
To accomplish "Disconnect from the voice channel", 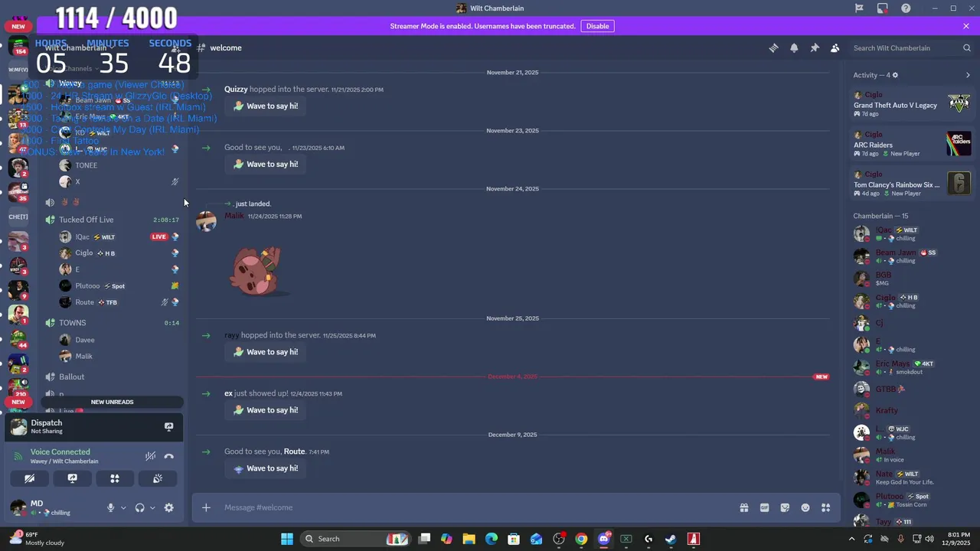I will click(x=169, y=456).
